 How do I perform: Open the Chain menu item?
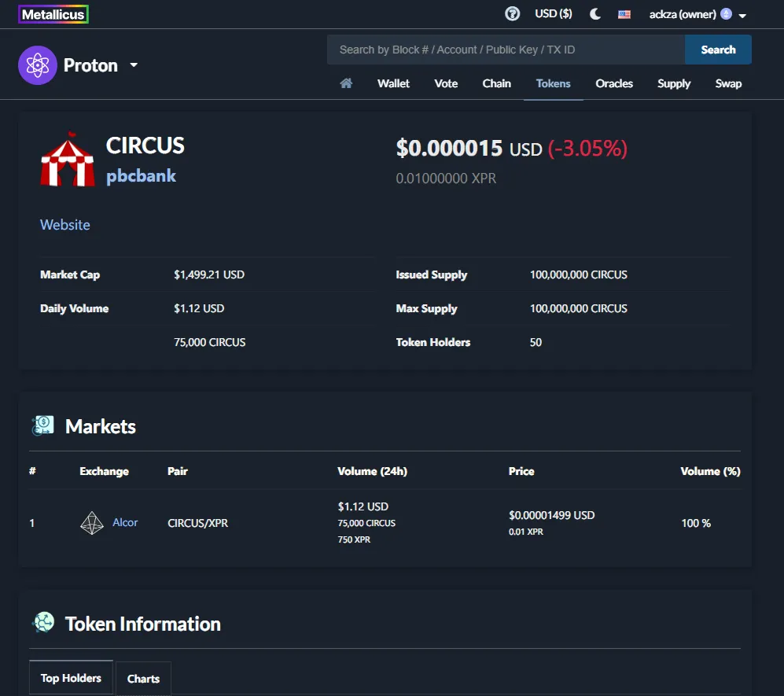click(x=496, y=83)
